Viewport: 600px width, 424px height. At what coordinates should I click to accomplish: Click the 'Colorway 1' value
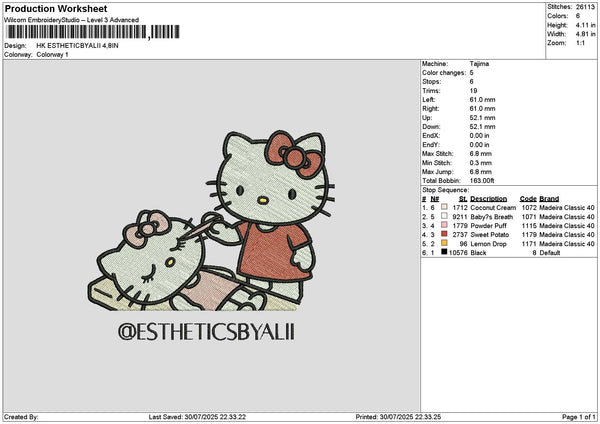tap(52, 55)
